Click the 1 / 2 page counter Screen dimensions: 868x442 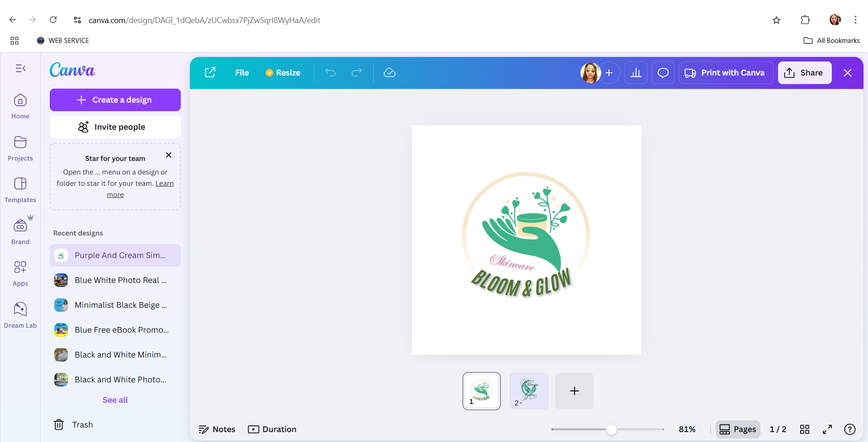point(778,429)
